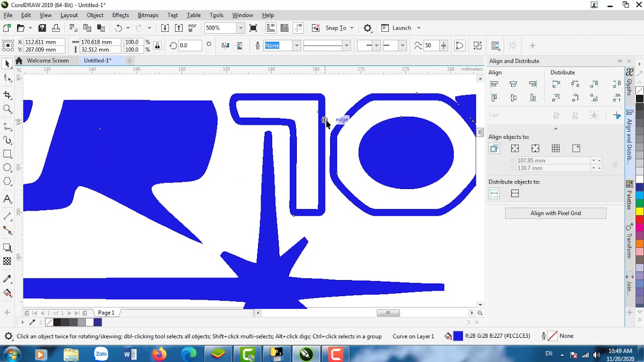Image resolution: width=644 pixels, height=362 pixels.
Task: Align bottom in Align panel
Action: (533, 98)
